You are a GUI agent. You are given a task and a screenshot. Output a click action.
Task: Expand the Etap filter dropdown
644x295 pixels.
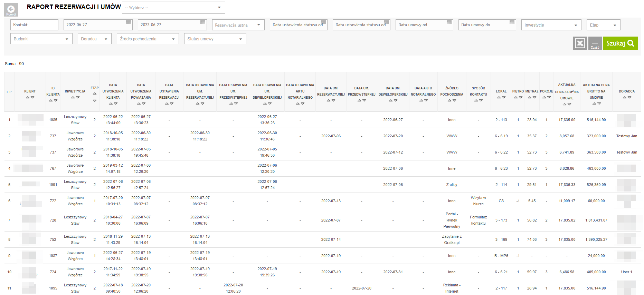603,25
